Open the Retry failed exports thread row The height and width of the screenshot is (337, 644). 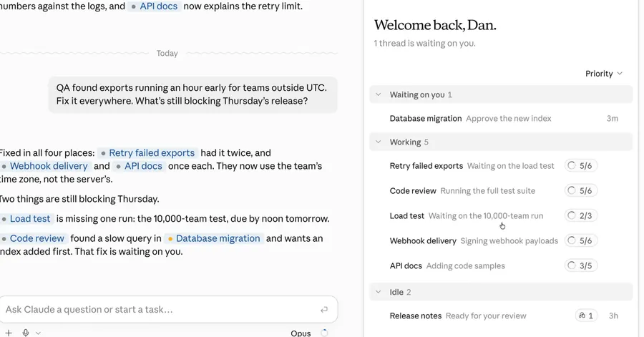[x=501, y=166]
